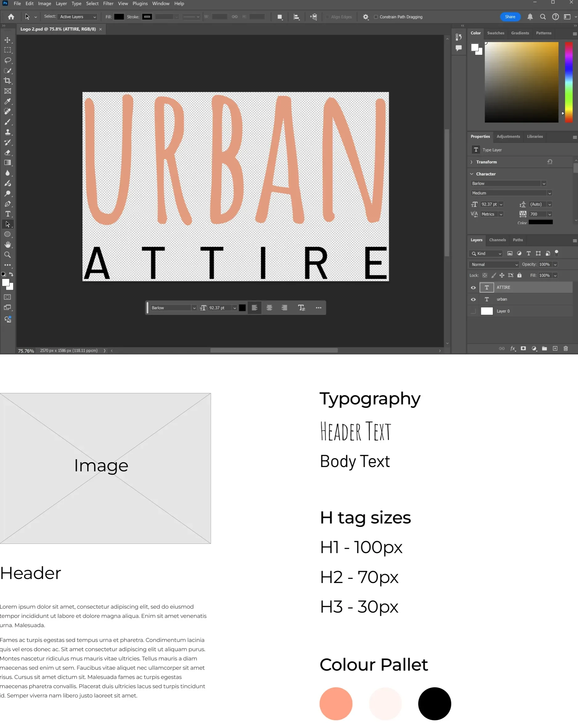Select the Clone Stamp tool
578x728 pixels.
7,132
